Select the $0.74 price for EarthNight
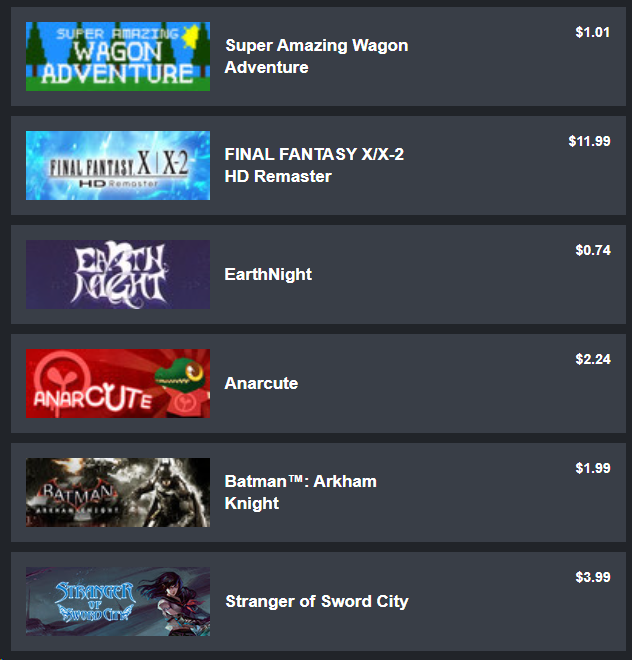Viewport: 632px width, 660px height. coord(593,250)
